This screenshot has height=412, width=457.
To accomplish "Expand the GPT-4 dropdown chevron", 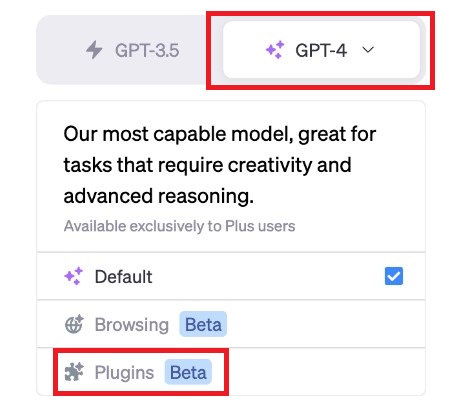I will click(368, 50).
